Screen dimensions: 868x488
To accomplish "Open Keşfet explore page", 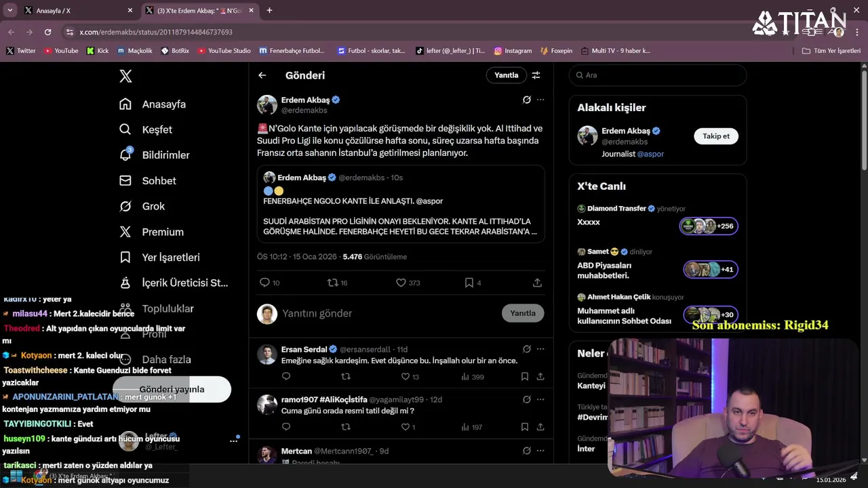I will (x=146, y=129).
